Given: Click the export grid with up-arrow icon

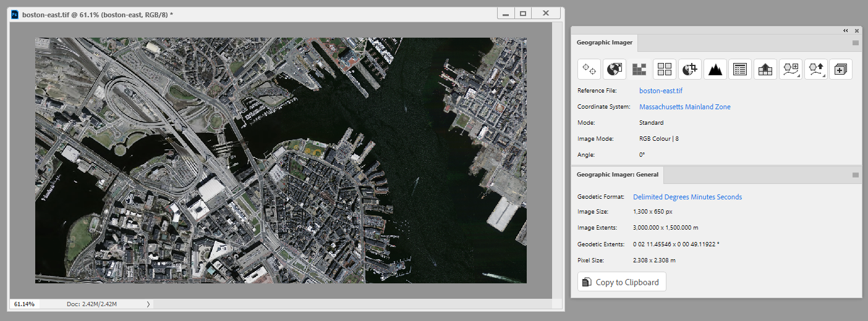Looking at the screenshot, I should 765,69.
